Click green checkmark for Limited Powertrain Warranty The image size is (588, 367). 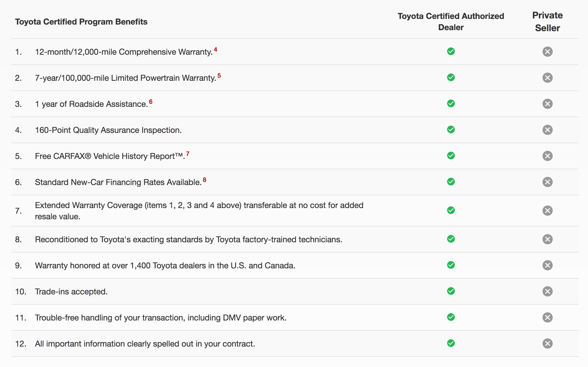[x=451, y=77]
